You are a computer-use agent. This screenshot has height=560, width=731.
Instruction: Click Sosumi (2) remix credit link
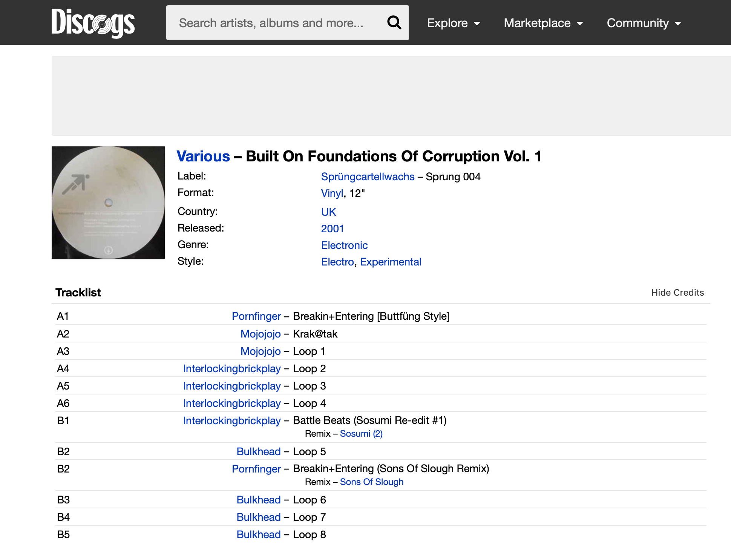pyautogui.click(x=361, y=434)
